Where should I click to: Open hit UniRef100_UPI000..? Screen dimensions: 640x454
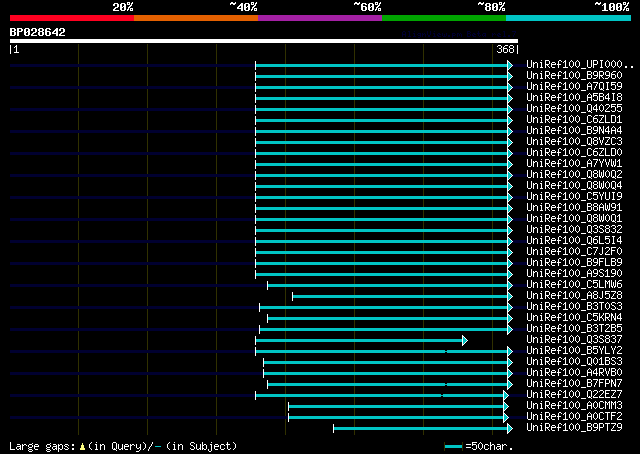580,65
